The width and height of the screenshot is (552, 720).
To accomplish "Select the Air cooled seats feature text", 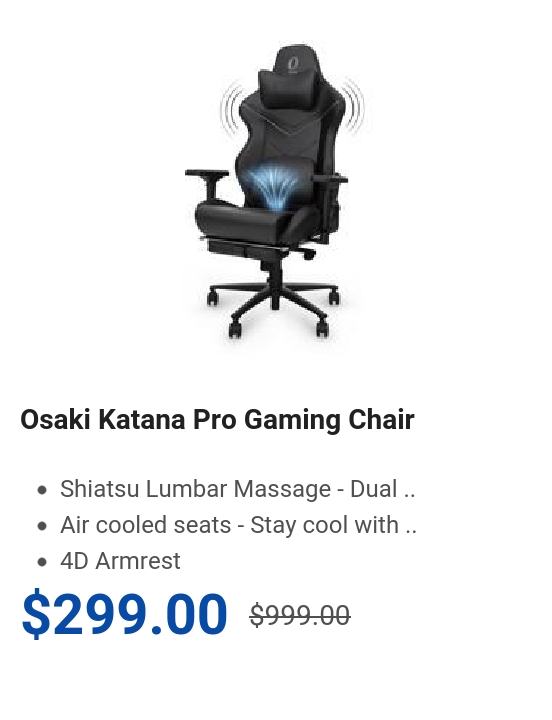I will point(238,525).
